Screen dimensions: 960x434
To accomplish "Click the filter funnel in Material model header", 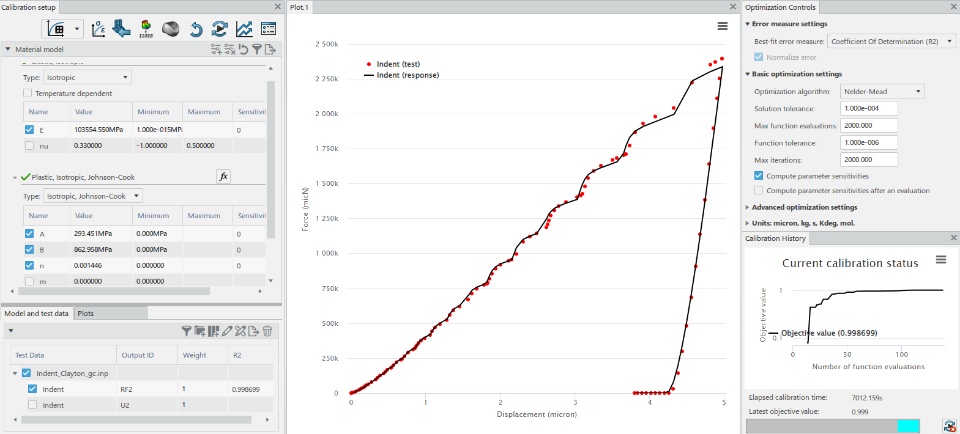I will [x=257, y=50].
